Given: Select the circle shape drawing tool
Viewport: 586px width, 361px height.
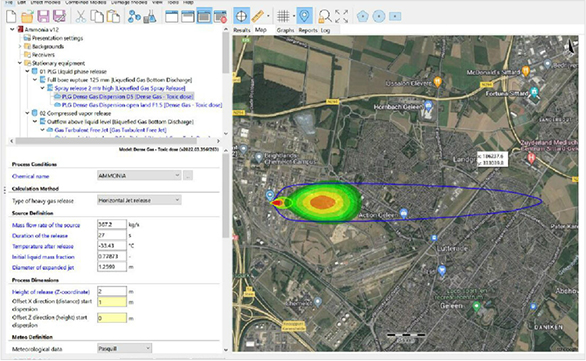Looking at the screenshot, I should [379, 16].
